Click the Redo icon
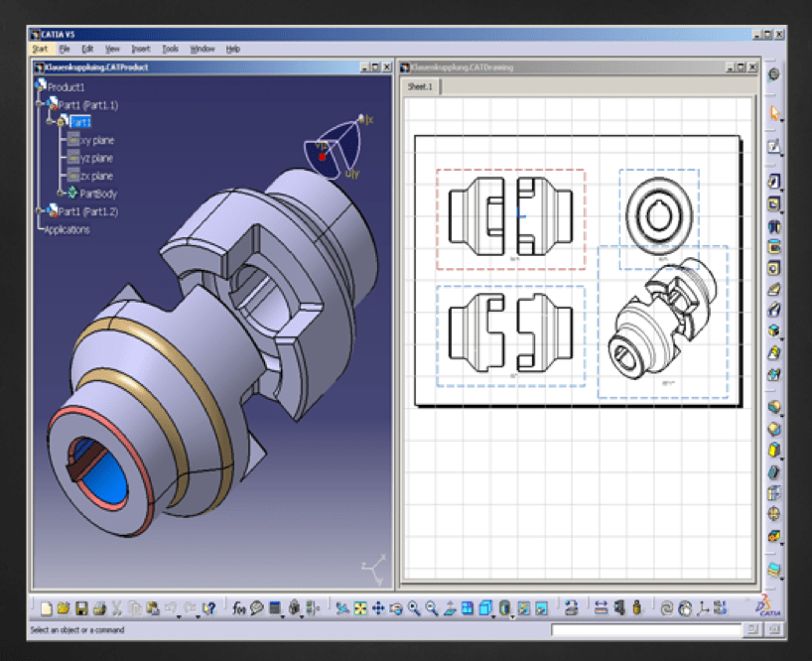 pyautogui.click(x=189, y=607)
